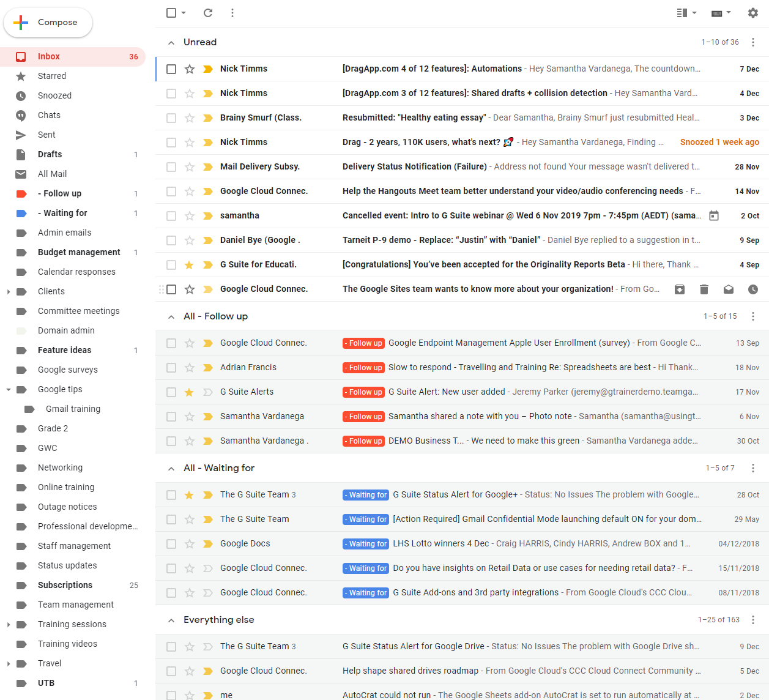Select the Google Sites team email checkbox

(171, 289)
